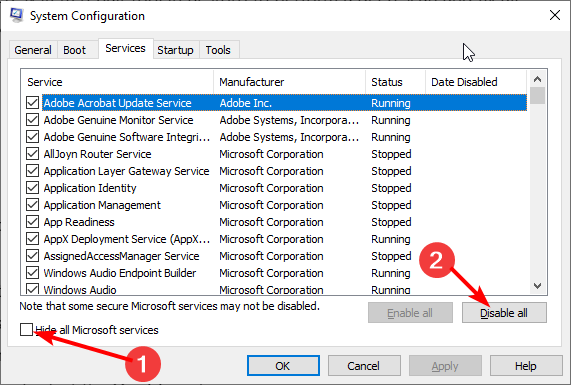Screen dimensions: 571x385
Task: Click the System Configuration title bar icon
Action: [x=17, y=15]
